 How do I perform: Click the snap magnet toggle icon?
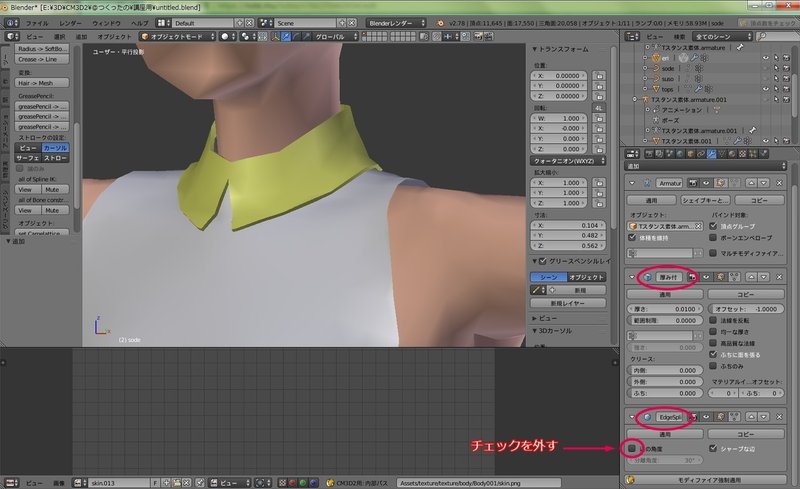[438, 37]
